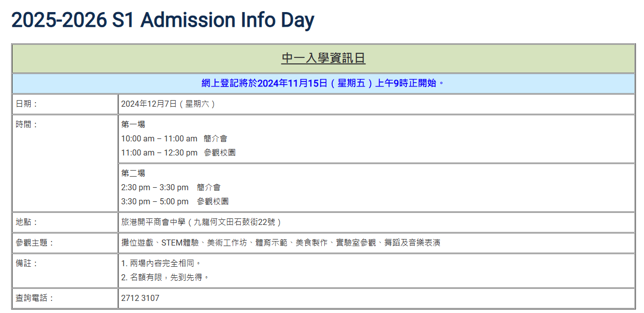The height and width of the screenshot is (313, 644).
Task: Select the 中一入學資訊日 table title
Action: tap(323, 58)
